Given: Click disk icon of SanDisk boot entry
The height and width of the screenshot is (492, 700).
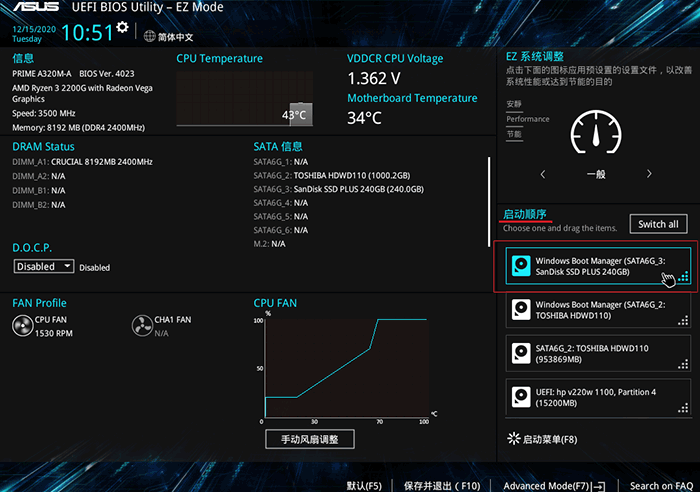Looking at the screenshot, I should [521, 266].
